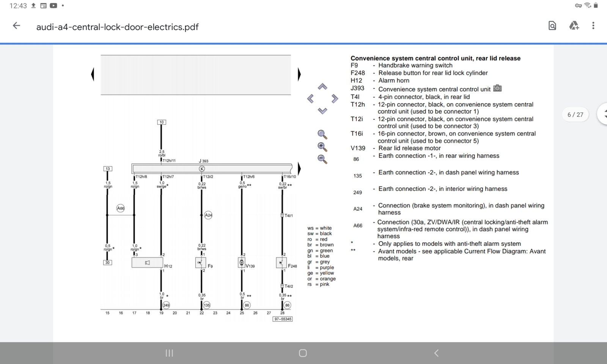Tap VPN key icon in status bar

(579, 6)
